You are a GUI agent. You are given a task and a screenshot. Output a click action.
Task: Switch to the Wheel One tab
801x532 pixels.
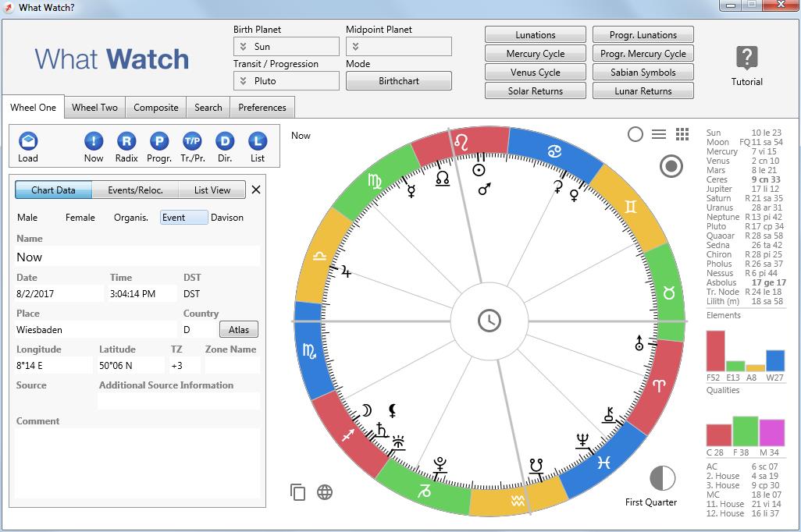click(x=34, y=107)
